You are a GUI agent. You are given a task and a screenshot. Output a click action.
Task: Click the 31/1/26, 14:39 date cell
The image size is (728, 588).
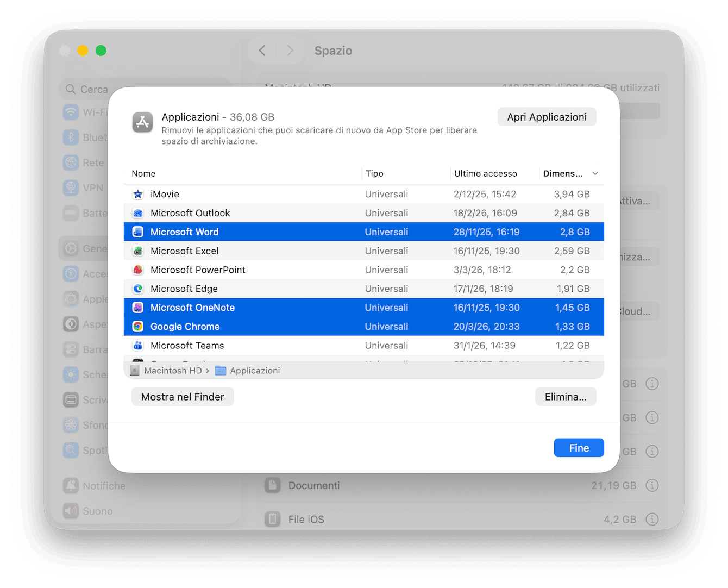tap(484, 346)
